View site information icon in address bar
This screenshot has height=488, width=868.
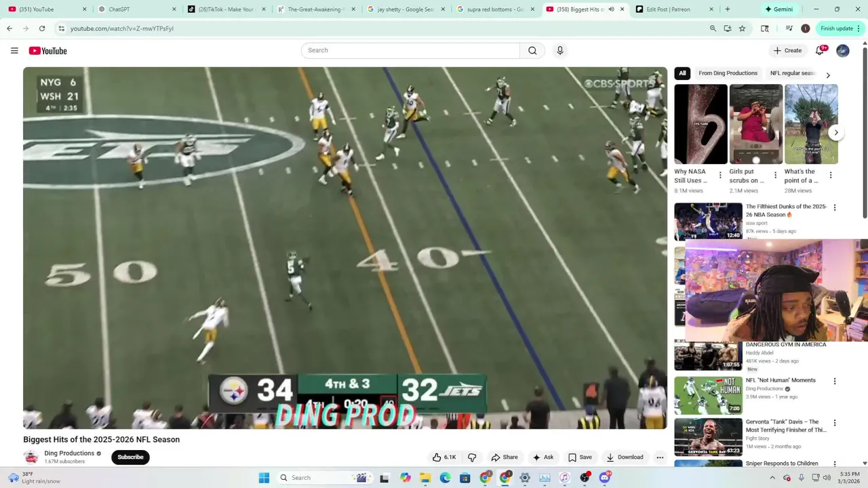coord(61,28)
